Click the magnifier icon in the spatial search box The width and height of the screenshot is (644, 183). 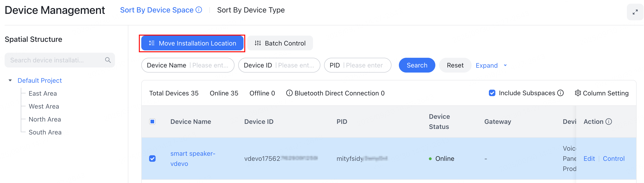108,60
